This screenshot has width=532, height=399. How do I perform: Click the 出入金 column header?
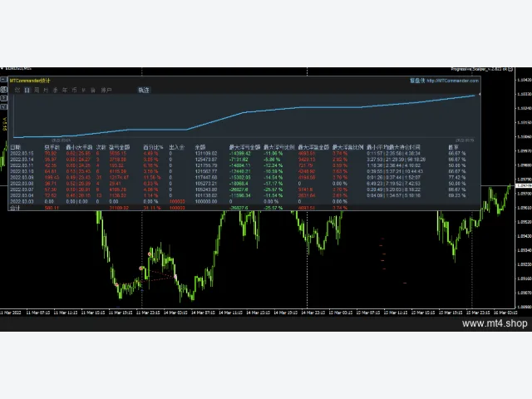(x=176, y=147)
